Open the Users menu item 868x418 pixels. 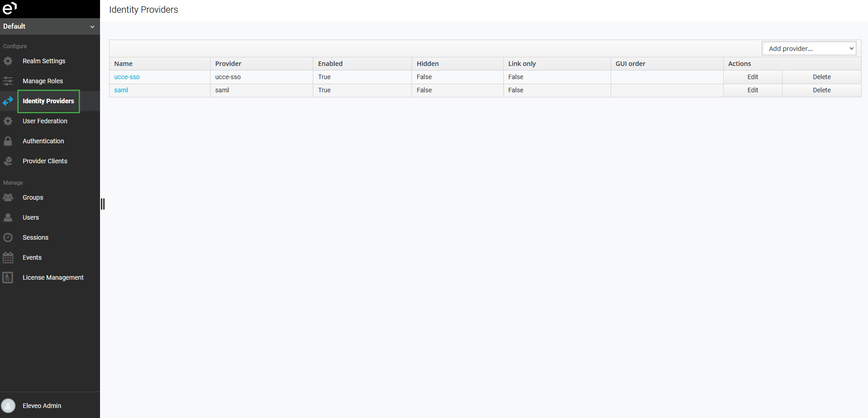(x=31, y=217)
